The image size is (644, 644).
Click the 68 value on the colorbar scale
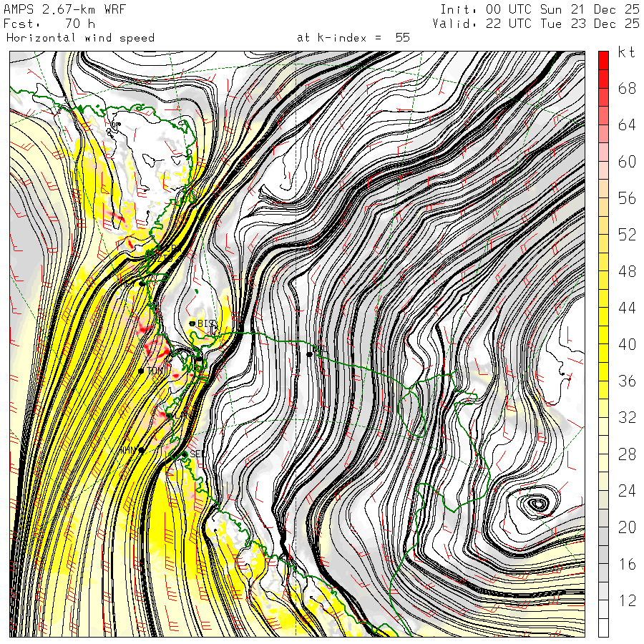coord(627,88)
